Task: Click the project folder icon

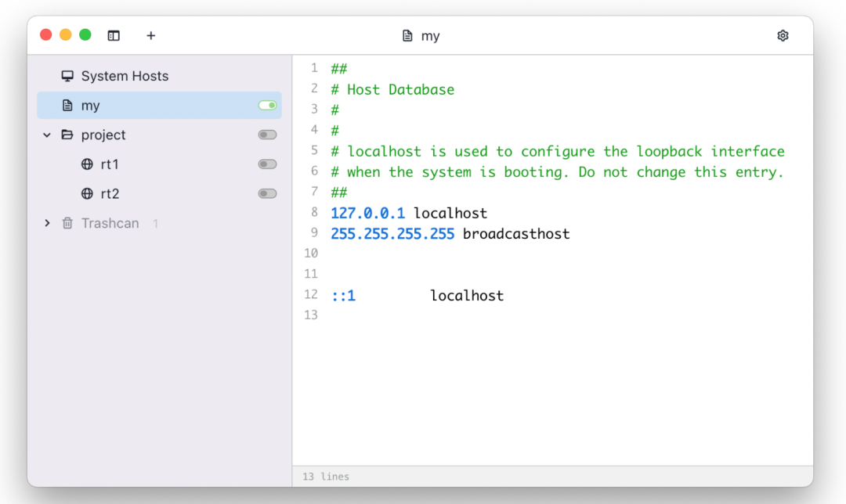Action: [x=67, y=135]
